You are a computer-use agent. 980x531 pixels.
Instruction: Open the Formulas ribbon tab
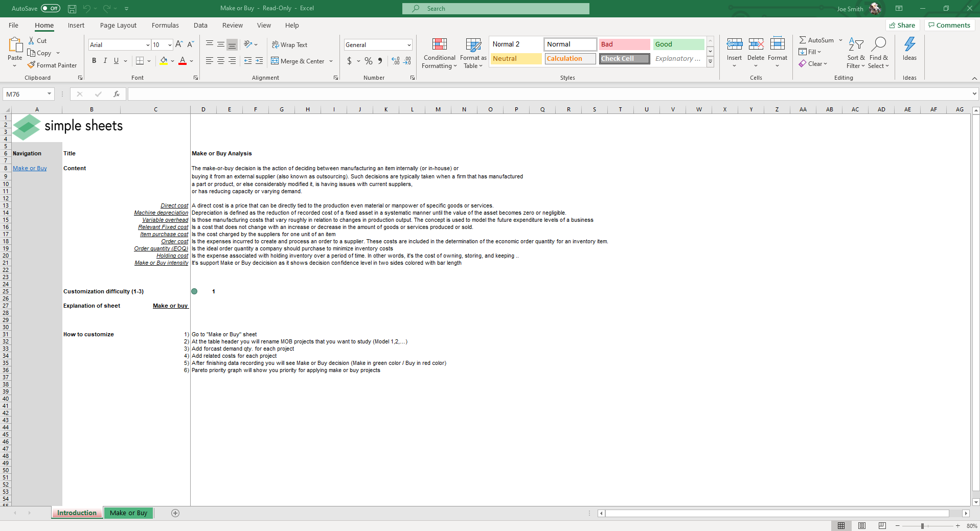[165, 25]
